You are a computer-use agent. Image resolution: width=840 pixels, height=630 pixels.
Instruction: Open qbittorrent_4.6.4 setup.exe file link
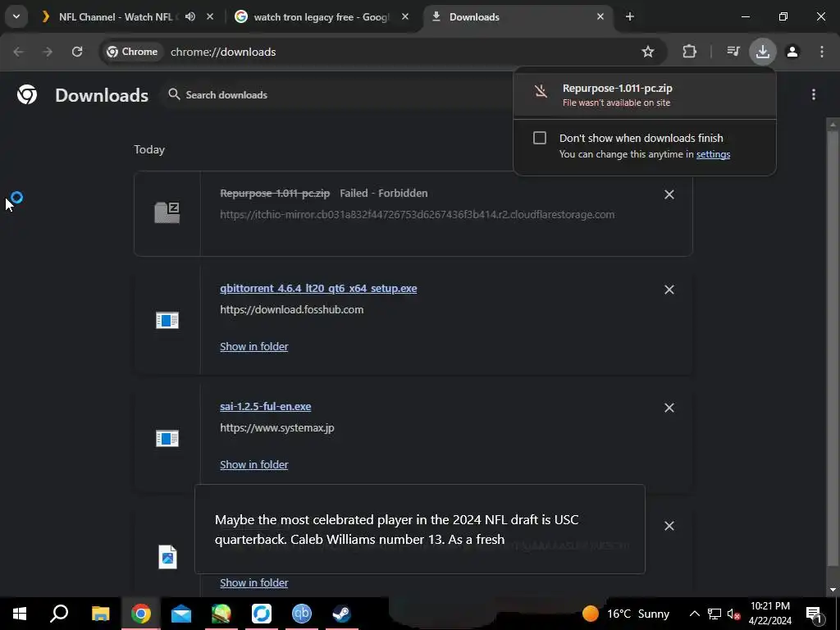[x=318, y=288]
